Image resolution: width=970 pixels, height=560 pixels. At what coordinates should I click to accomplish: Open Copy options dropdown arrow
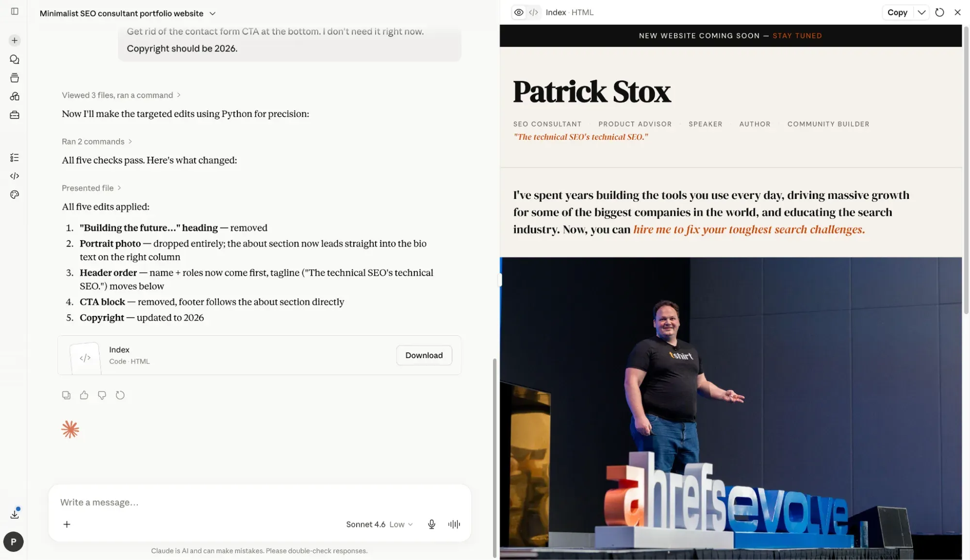pyautogui.click(x=921, y=12)
